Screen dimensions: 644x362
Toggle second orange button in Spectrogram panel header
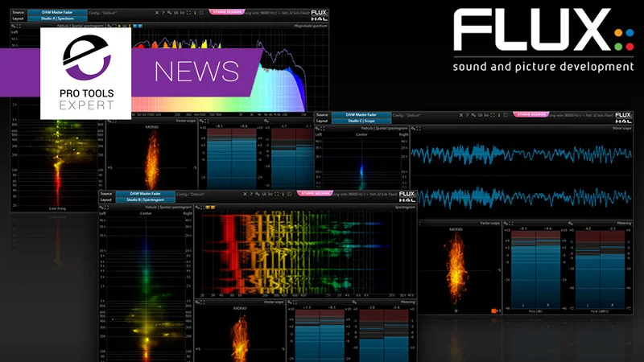213,208
